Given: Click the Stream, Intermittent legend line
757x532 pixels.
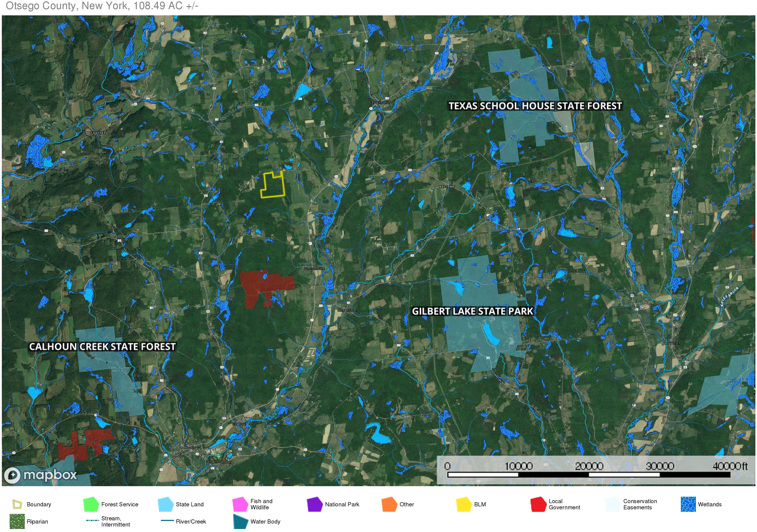Looking at the screenshot, I should tap(92, 521).
